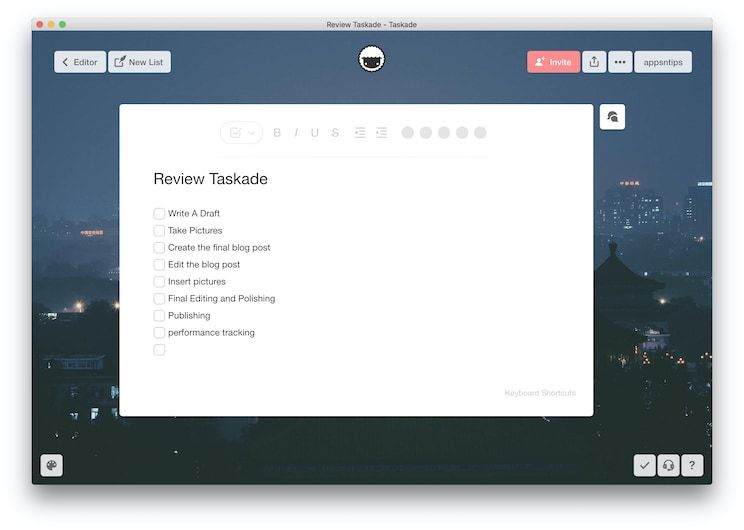Open the list format type dropdown
This screenshot has height=530, width=744.
[x=241, y=133]
